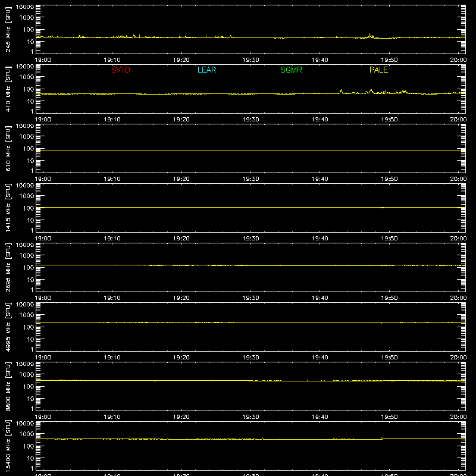Click the 100 tick label on the 610 MHz axis

pos(29,149)
